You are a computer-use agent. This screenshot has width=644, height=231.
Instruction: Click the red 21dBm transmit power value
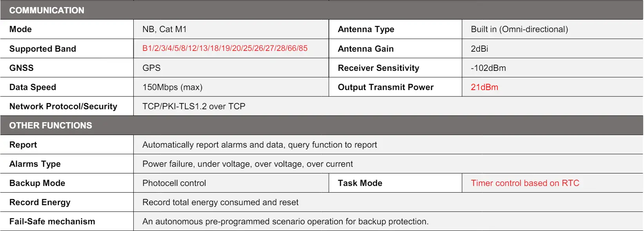[484, 87]
